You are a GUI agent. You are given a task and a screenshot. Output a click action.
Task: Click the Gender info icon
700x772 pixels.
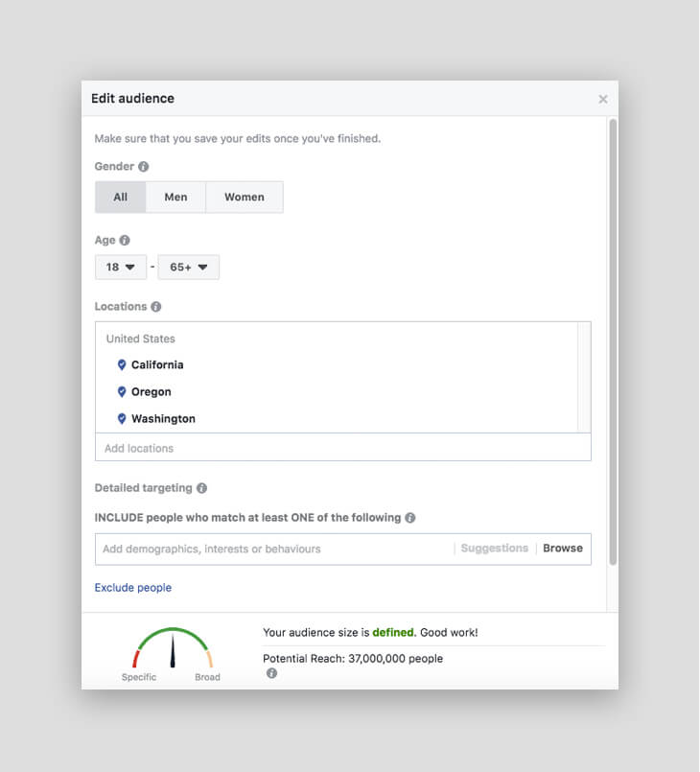(143, 167)
